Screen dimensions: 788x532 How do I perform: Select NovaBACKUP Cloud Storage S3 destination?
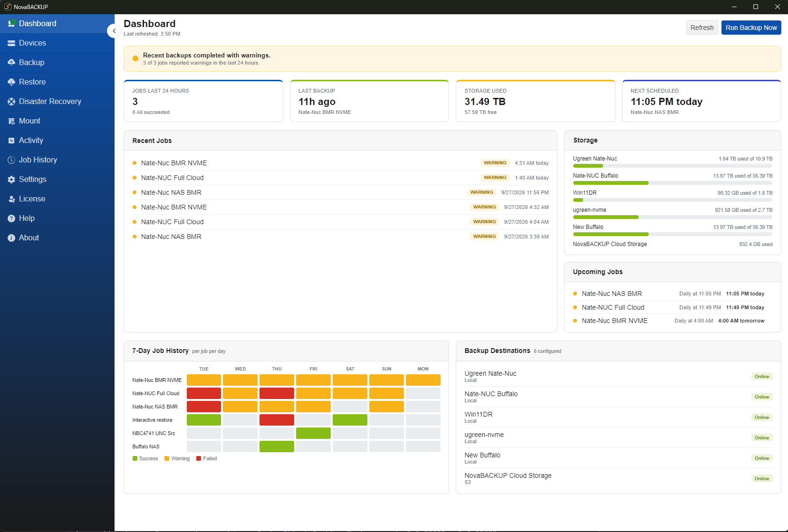618,478
